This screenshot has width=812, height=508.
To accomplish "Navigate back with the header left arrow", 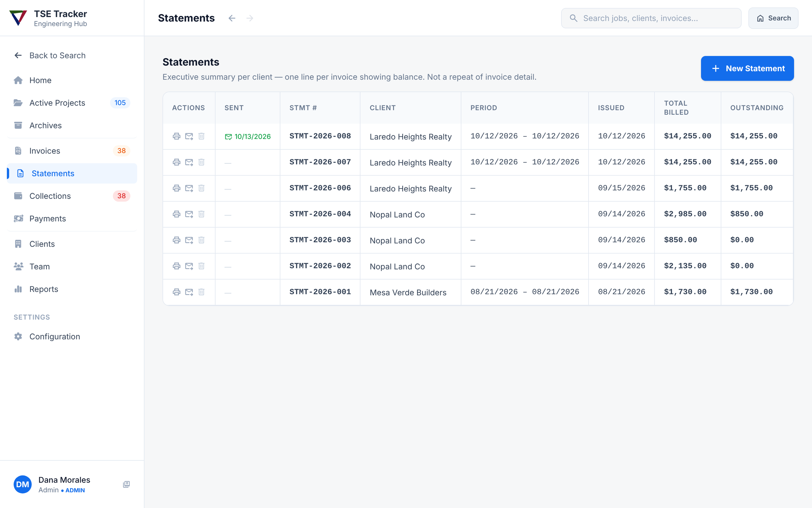I will (232, 18).
